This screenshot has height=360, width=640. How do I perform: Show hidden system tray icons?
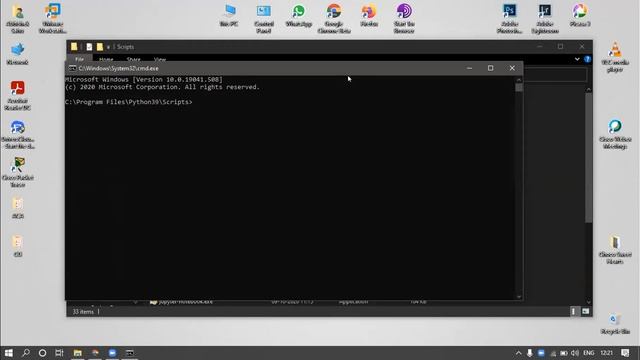coord(518,353)
